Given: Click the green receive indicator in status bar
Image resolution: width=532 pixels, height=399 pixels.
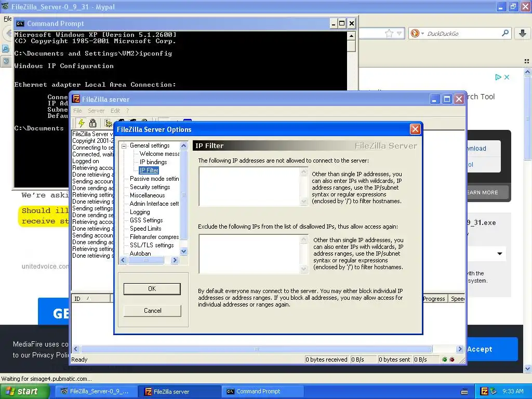Looking at the screenshot, I should tap(445, 360).
